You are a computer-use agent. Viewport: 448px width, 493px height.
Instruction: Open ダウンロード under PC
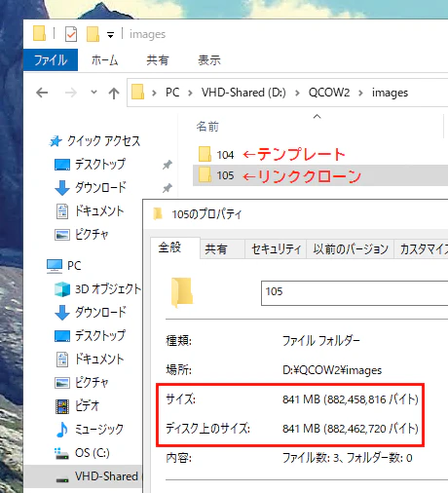[x=100, y=312]
